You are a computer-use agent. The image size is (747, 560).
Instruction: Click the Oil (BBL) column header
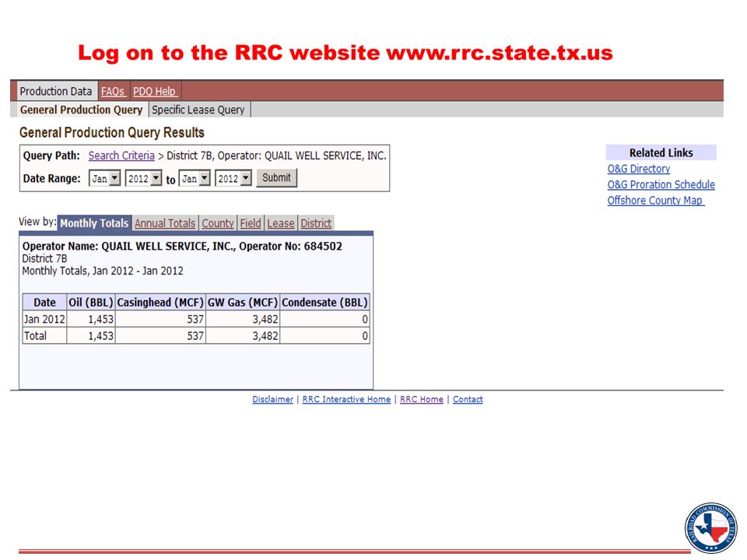point(91,303)
